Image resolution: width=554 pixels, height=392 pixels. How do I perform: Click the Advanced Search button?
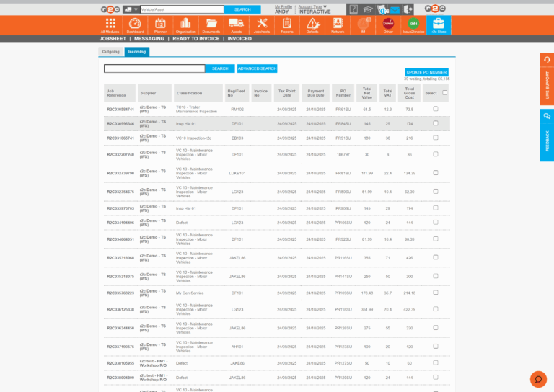coord(257,68)
